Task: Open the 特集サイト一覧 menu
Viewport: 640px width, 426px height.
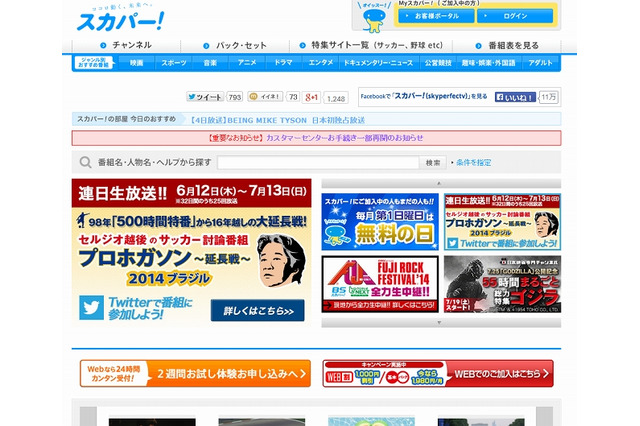Action: coord(371,45)
